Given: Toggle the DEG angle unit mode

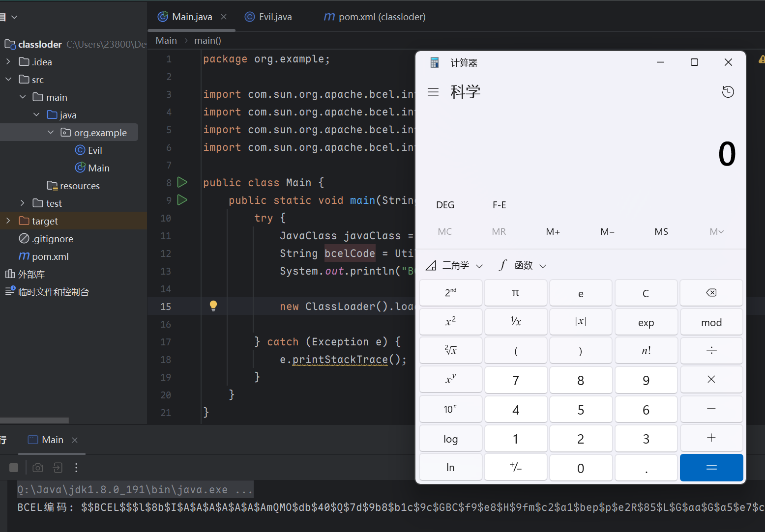Looking at the screenshot, I should [445, 205].
